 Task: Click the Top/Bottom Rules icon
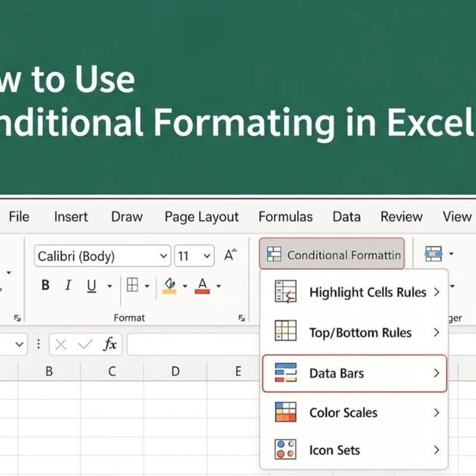pos(286,331)
